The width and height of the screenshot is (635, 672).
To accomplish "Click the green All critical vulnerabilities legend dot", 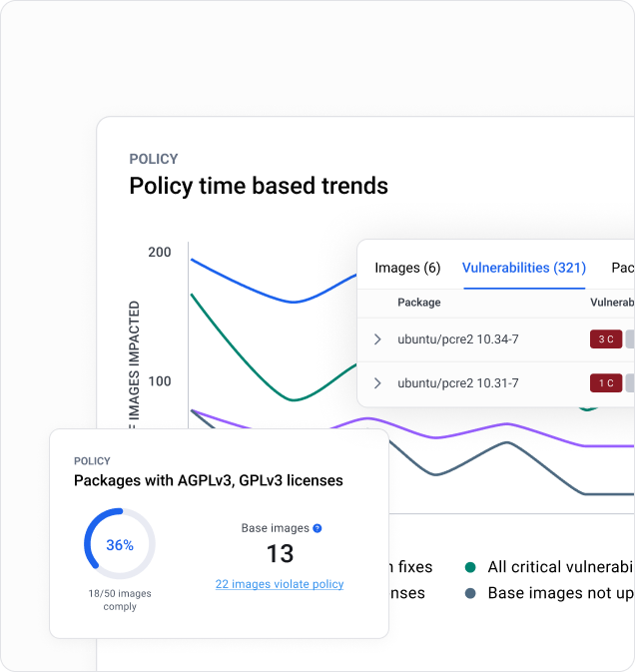I will tap(470, 567).
